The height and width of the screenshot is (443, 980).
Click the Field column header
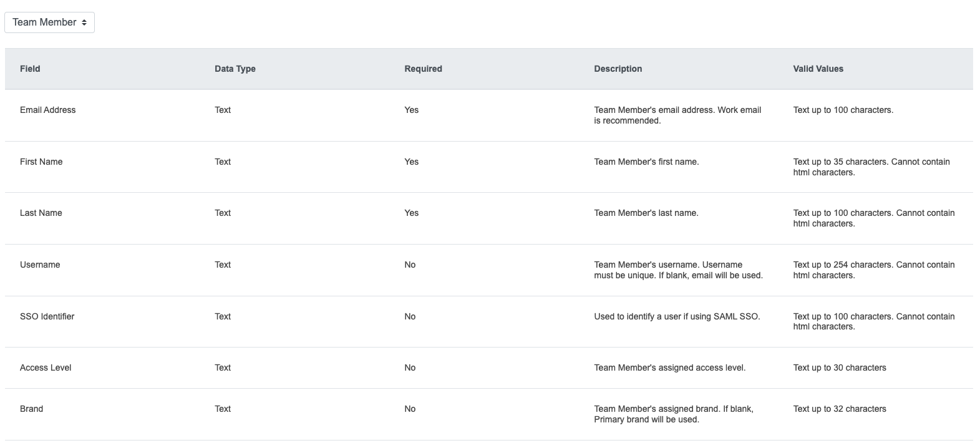click(x=30, y=69)
